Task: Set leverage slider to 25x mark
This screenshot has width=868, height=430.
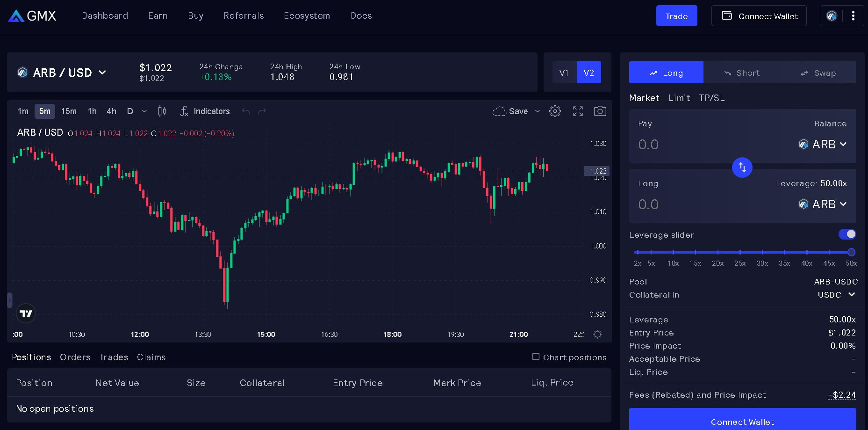Action: (740, 252)
